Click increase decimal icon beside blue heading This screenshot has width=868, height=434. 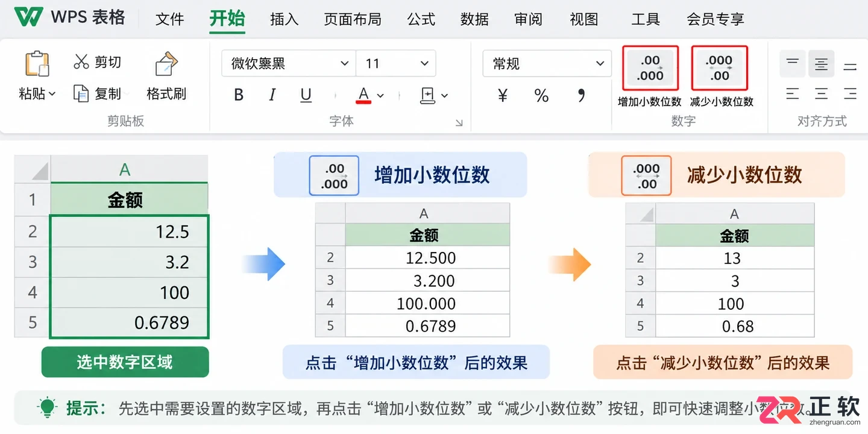(x=334, y=176)
